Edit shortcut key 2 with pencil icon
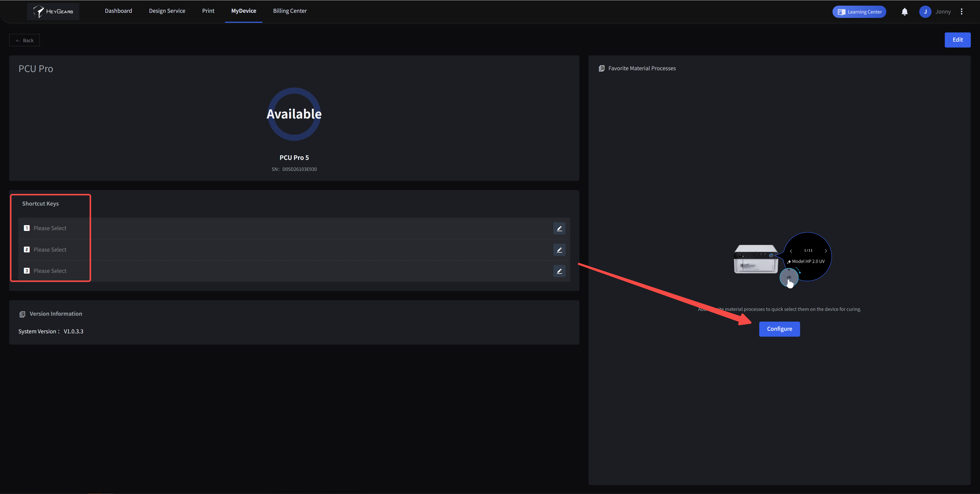Viewport: 980px width, 494px height. click(x=559, y=250)
